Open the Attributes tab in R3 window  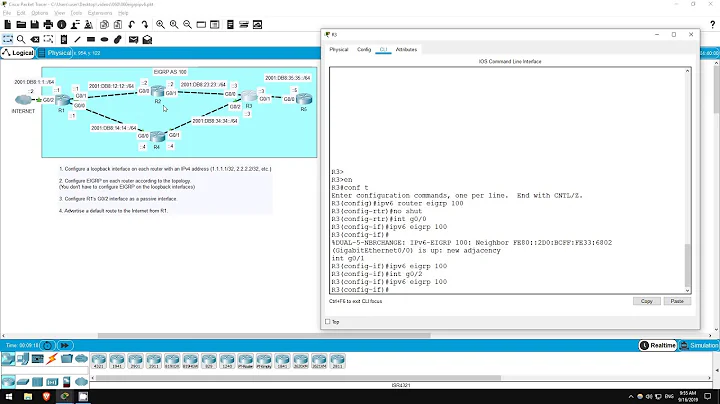[406, 49]
